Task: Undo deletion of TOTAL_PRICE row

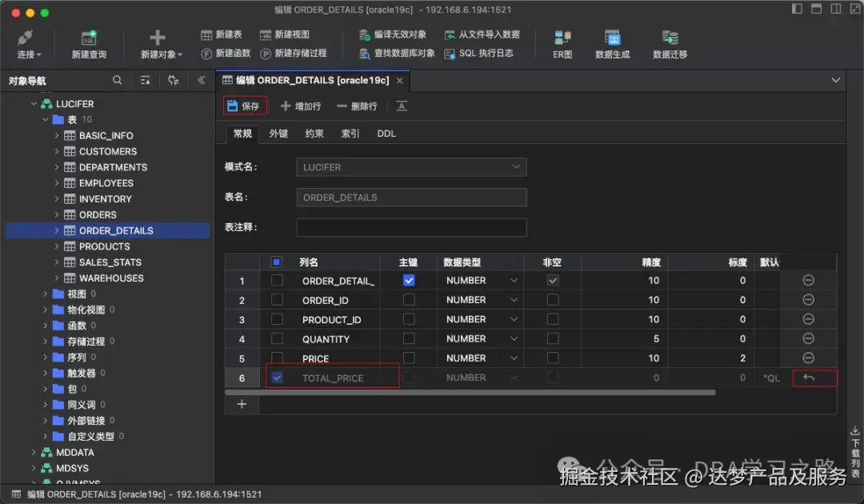Action: pyautogui.click(x=809, y=378)
